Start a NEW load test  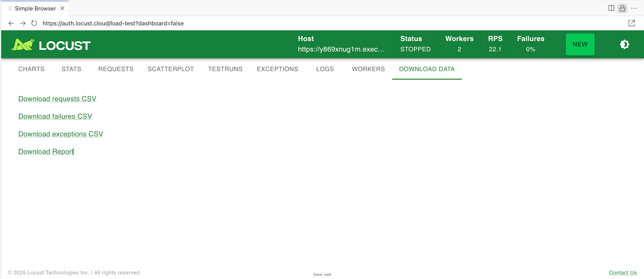click(580, 44)
